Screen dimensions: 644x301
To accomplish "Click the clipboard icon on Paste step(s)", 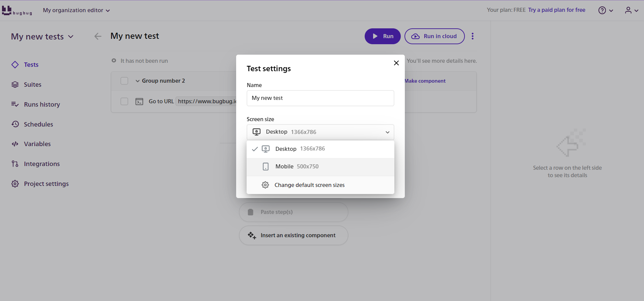I will click(x=250, y=212).
